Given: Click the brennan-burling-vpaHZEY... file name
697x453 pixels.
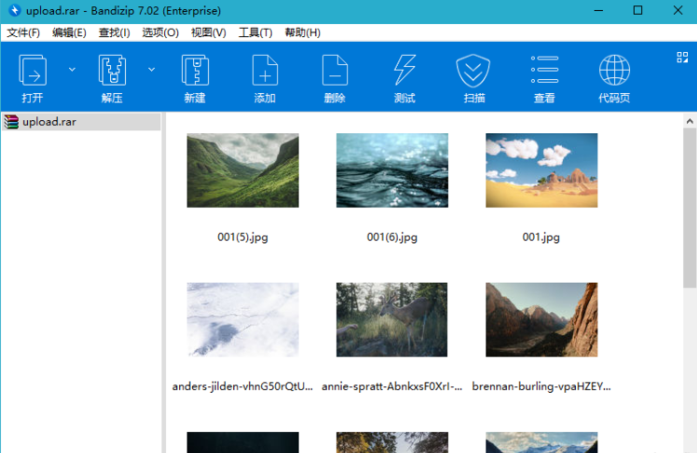Looking at the screenshot, I should (541, 386).
